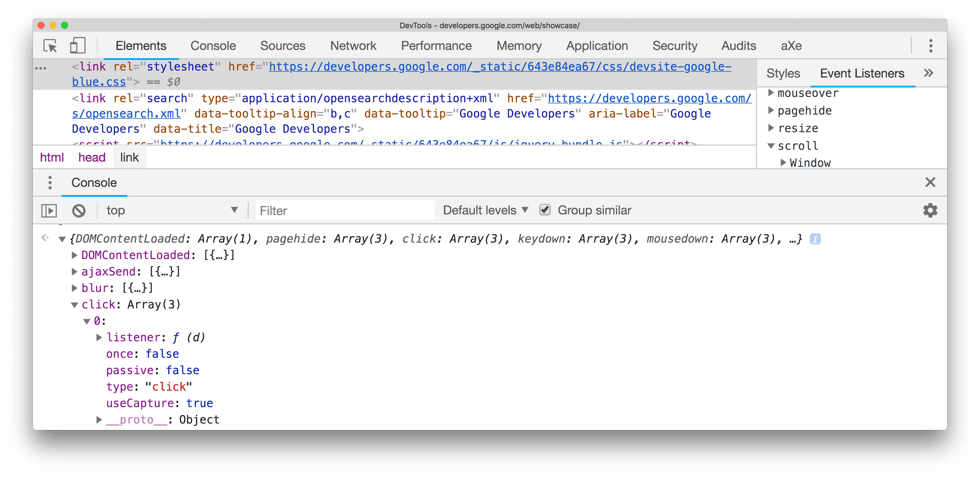Click the run script play icon

click(x=50, y=210)
